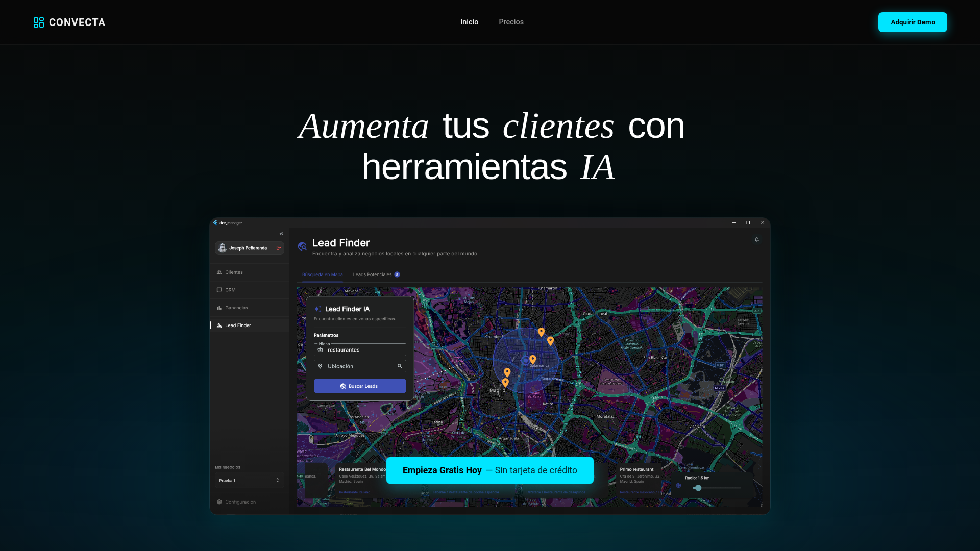The width and height of the screenshot is (980, 551).
Task: Click the Ubicación input field
Action: (360, 366)
